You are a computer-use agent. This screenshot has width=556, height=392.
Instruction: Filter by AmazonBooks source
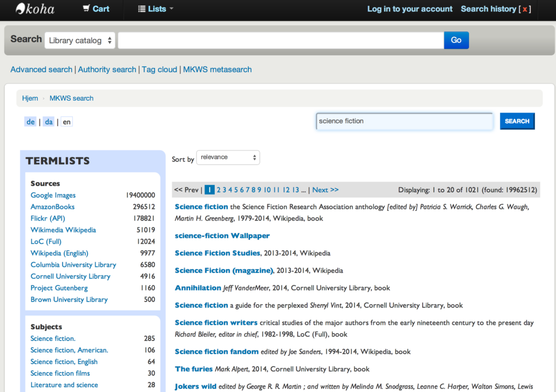(52, 207)
